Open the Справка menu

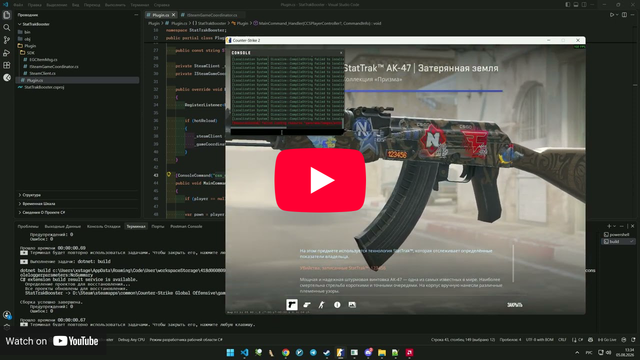(x=162, y=5)
